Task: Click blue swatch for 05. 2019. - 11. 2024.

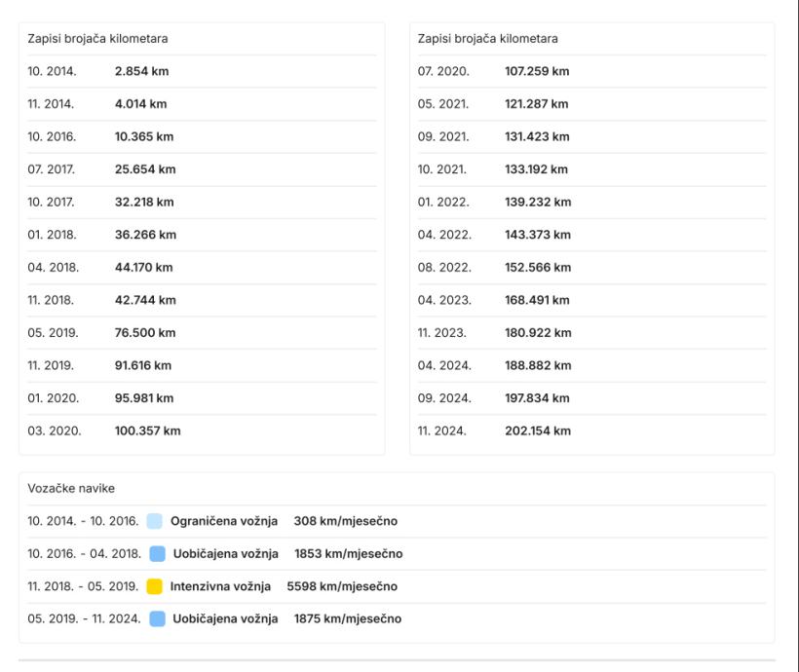Action: 158,618
